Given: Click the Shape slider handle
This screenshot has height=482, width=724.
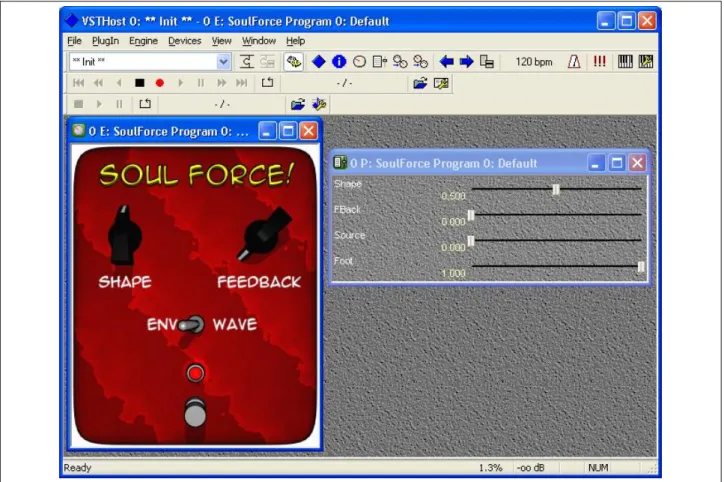Looking at the screenshot, I should [x=556, y=190].
